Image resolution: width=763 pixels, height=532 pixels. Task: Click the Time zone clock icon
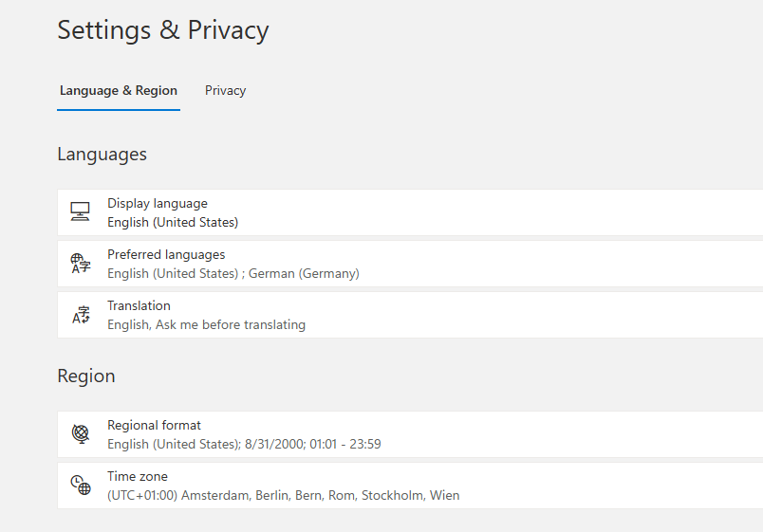pyautogui.click(x=81, y=485)
